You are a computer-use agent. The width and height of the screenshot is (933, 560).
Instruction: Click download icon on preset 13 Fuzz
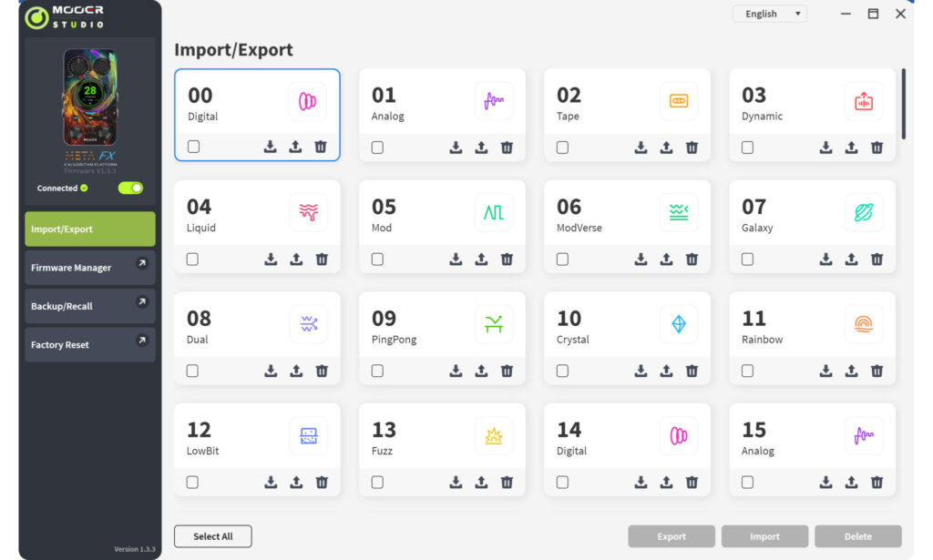[456, 482]
